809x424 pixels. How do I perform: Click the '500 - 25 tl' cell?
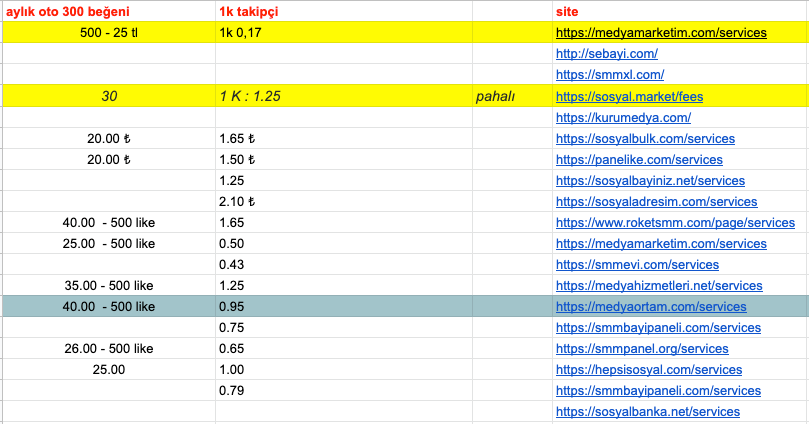click(x=109, y=32)
